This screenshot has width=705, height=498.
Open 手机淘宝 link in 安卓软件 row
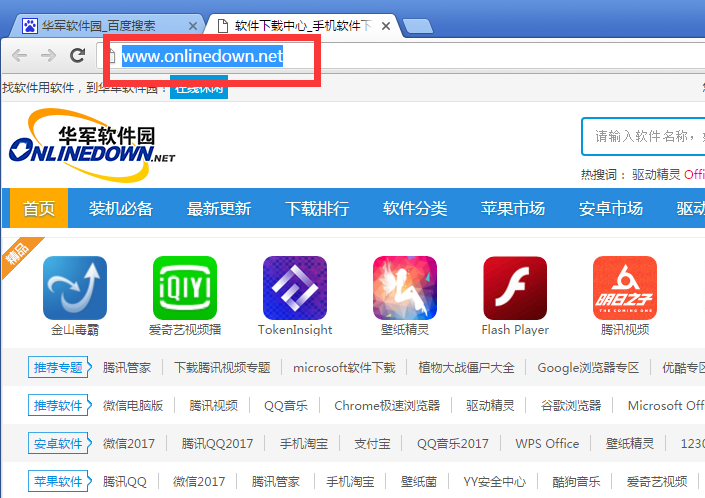(x=304, y=444)
